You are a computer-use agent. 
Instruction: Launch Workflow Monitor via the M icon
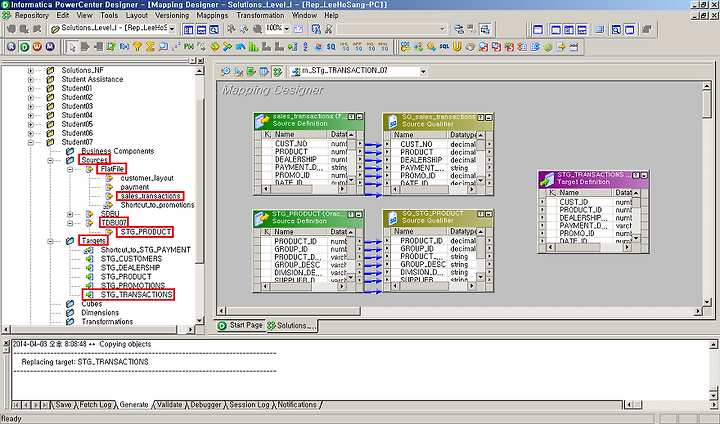[x=50, y=46]
